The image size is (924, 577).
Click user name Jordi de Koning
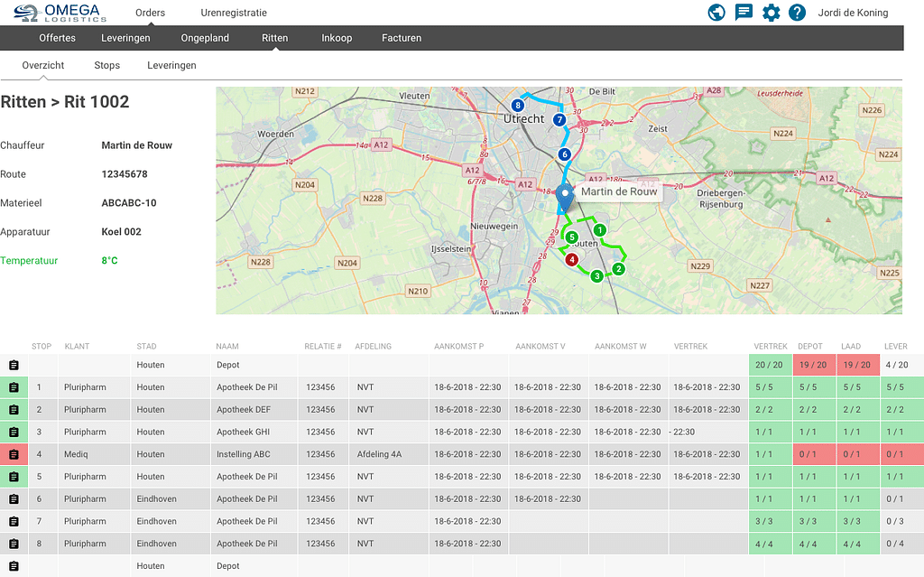coord(853,13)
